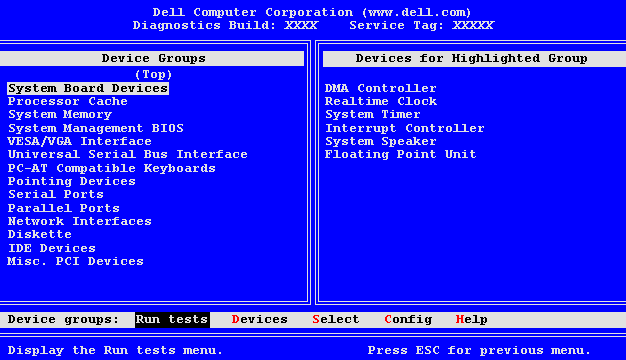Click Interrupt Controller device entry
Screen dimensions: 626x360
(404, 128)
